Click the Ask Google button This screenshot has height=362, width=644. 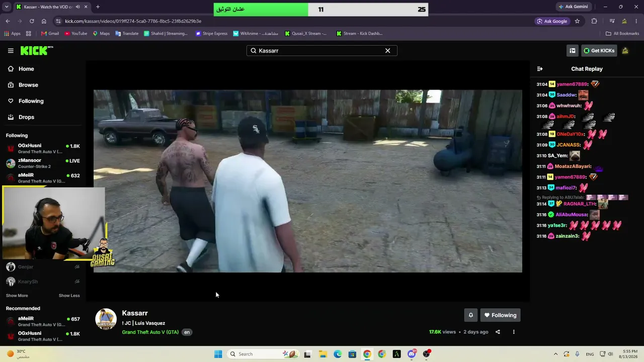(x=552, y=21)
